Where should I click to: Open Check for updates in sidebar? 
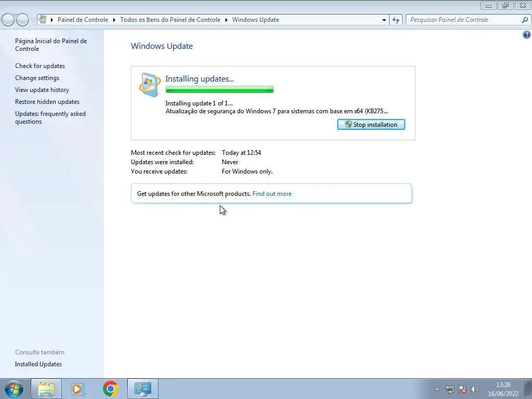tap(40, 66)
